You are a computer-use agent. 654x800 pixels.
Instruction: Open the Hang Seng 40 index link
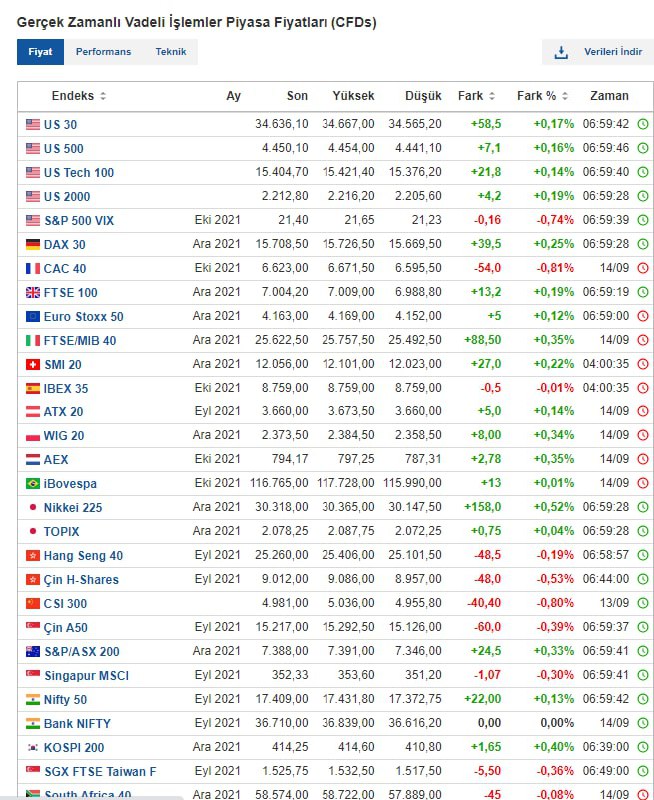point(83,556)
